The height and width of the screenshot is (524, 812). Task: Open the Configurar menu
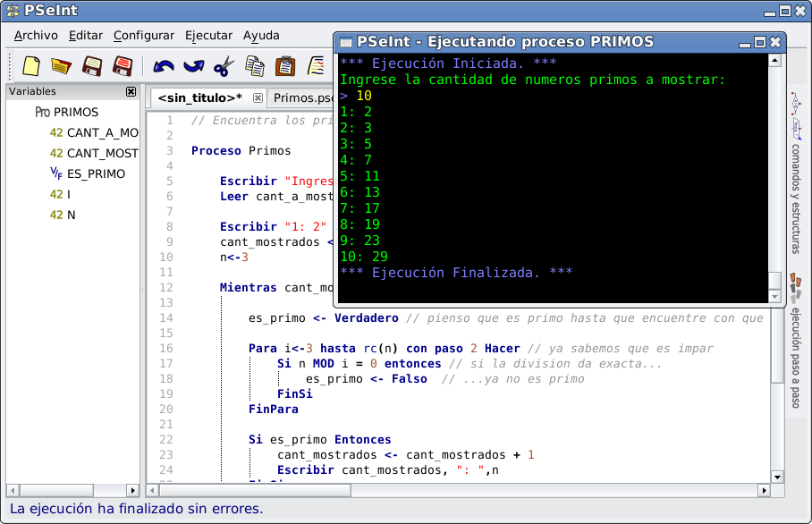tap(143, 35)
